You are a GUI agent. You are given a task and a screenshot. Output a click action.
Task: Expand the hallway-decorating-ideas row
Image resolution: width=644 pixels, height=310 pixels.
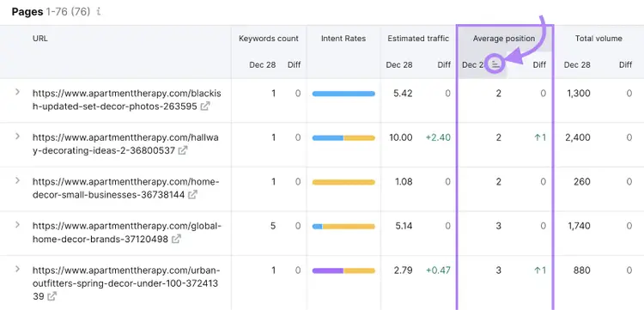(x=17, y=136)
